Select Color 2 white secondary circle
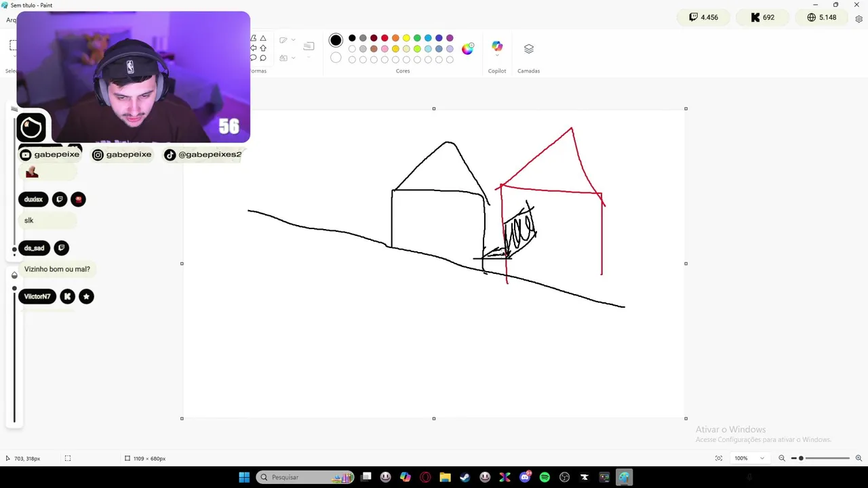The image size is (868, 488). [336, 58]
